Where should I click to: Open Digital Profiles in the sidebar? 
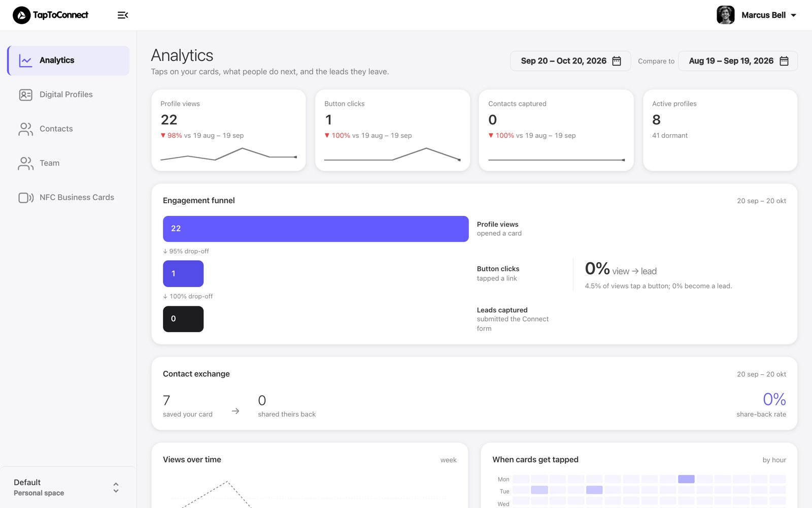pyautogui.click(x=69, y=94)
